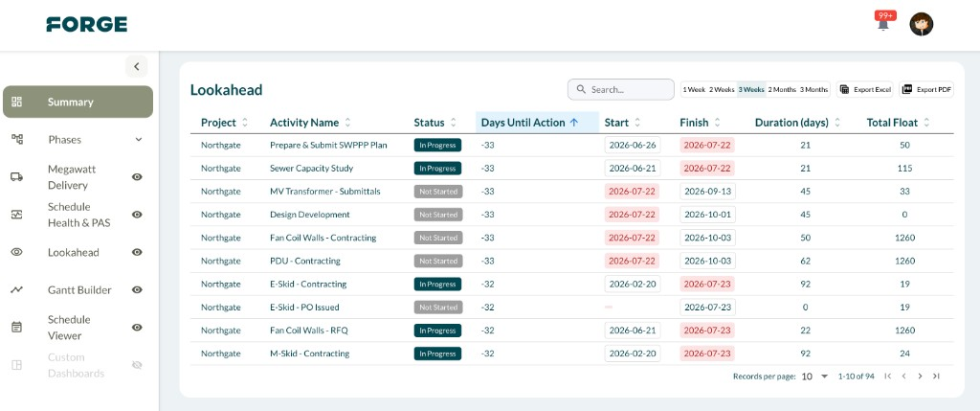Click the FORGE logo
The image size is (980, 411).
(x=87, y=24)
